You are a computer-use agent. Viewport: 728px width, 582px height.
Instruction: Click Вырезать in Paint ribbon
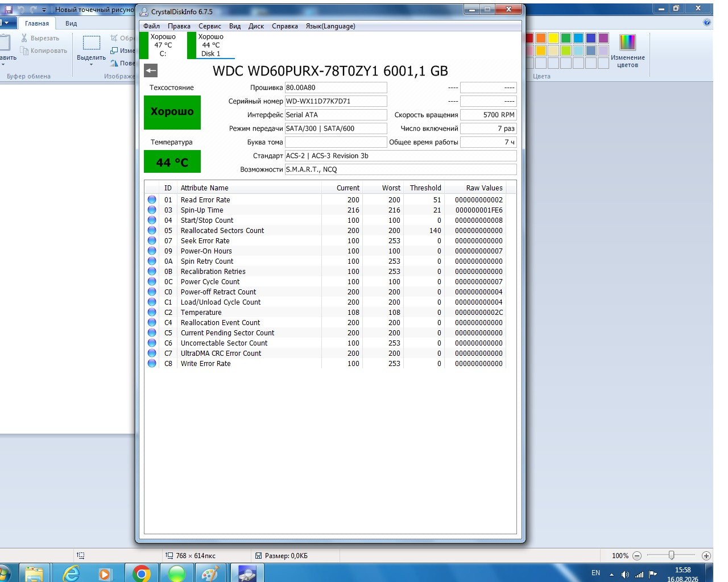click(40, 38)
